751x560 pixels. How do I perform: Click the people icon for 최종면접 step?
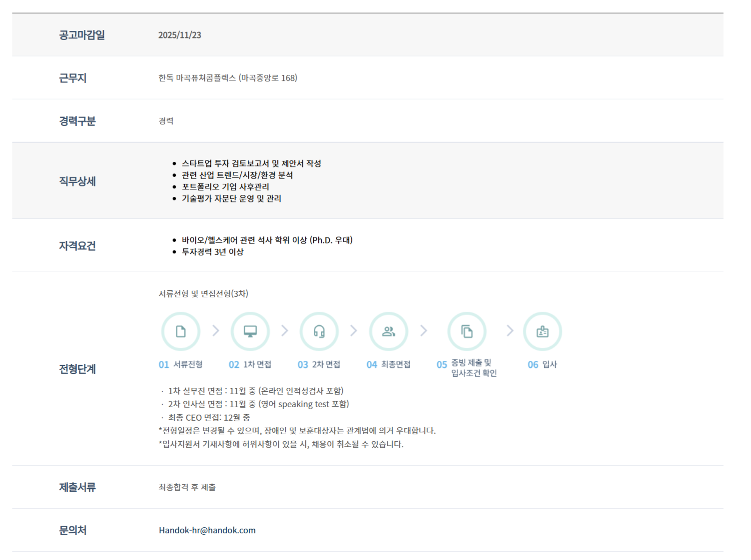[x=388, y=331]
